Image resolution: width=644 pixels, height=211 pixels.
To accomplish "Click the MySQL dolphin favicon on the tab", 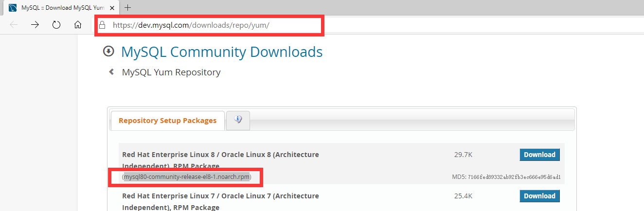I will pos(13,8).
